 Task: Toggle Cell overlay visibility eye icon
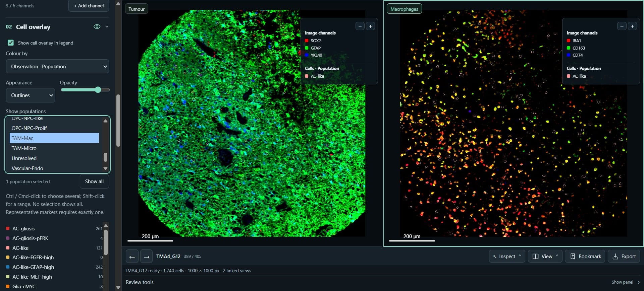pyautogui.click(x=97, y=27)
